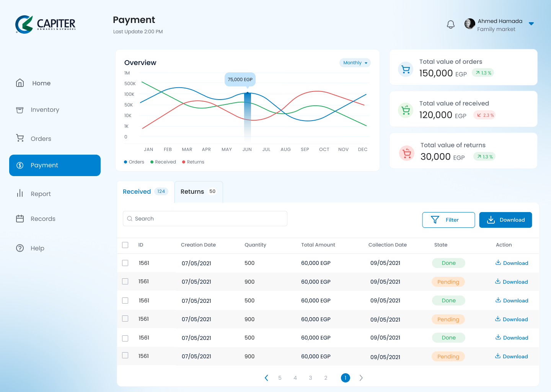Image resolution: width=551 pixels, height=392 pixels.
Task: Check last row checkbox, third Pending row
Action: [125, 355]
